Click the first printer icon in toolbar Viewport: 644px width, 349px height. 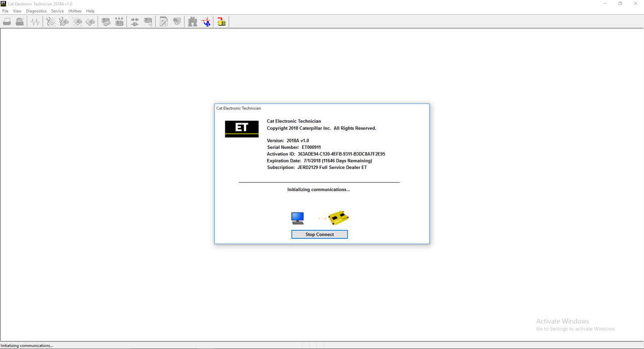7,22
